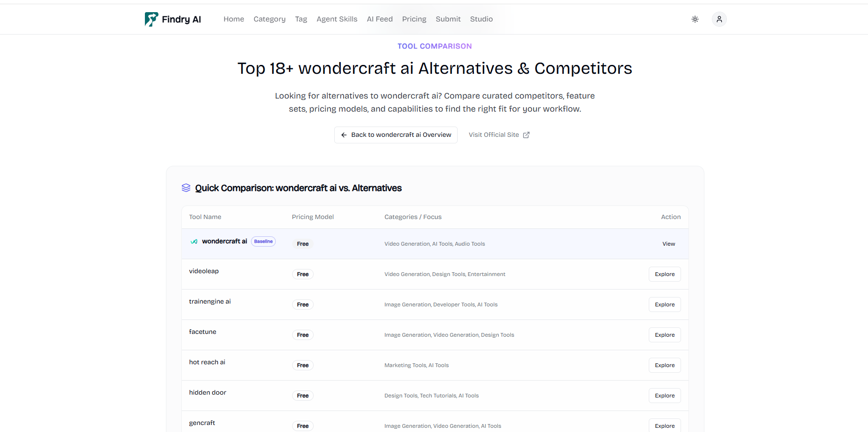Click the trainengine ai tool name
The image size is (868, 432).
pos(210,302)
